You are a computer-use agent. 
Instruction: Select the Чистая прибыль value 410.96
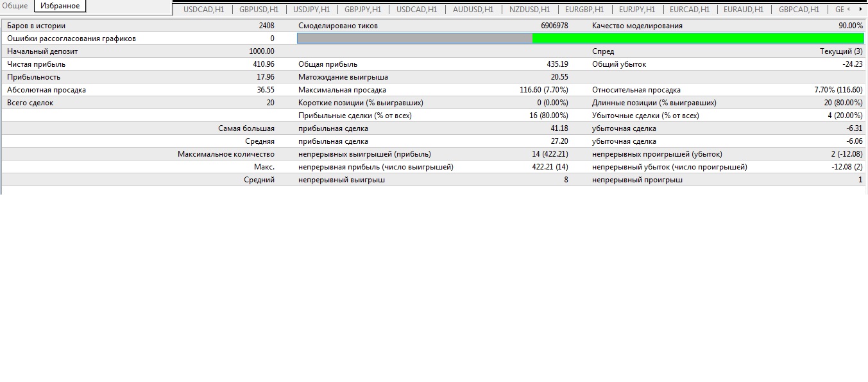[x=264, y=64]
